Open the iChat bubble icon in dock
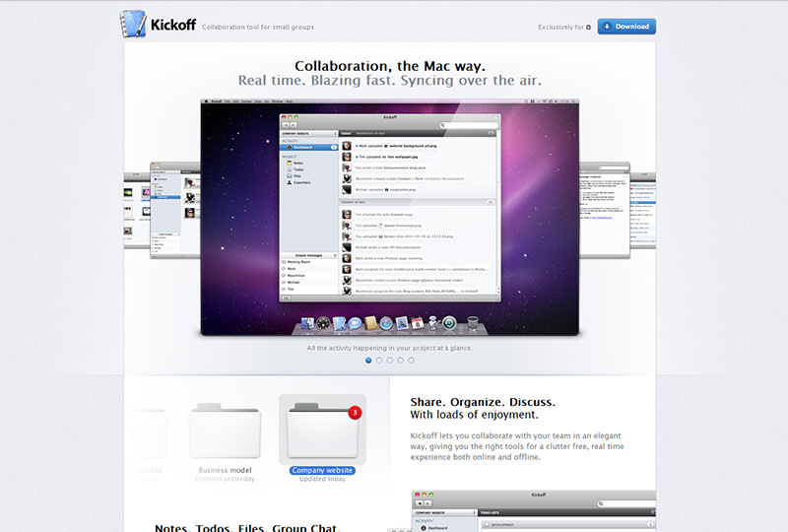Image resolution: width=788 pixels, height=532 pixels. tap(355, 323)
